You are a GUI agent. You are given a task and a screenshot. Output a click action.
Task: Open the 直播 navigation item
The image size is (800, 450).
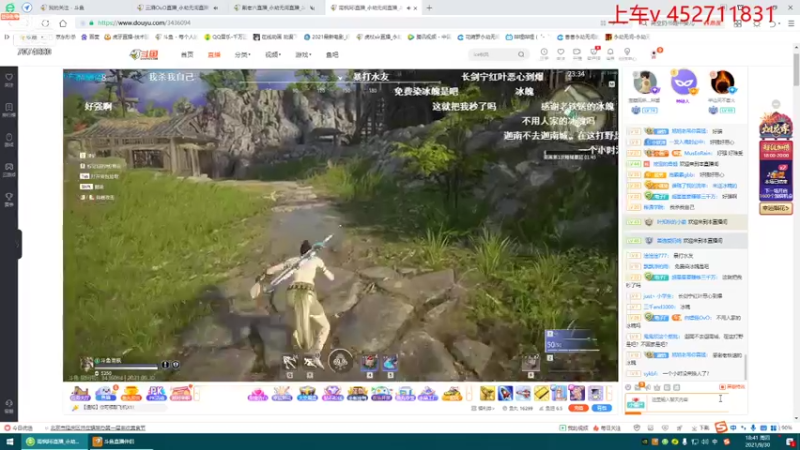[214, 55]
